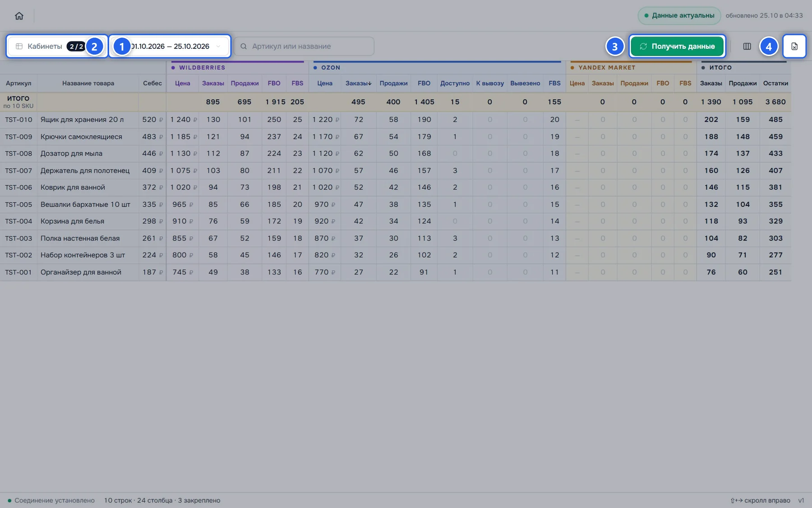Click the Себес column header
The image size is (812, 508).
click(152, 83)
